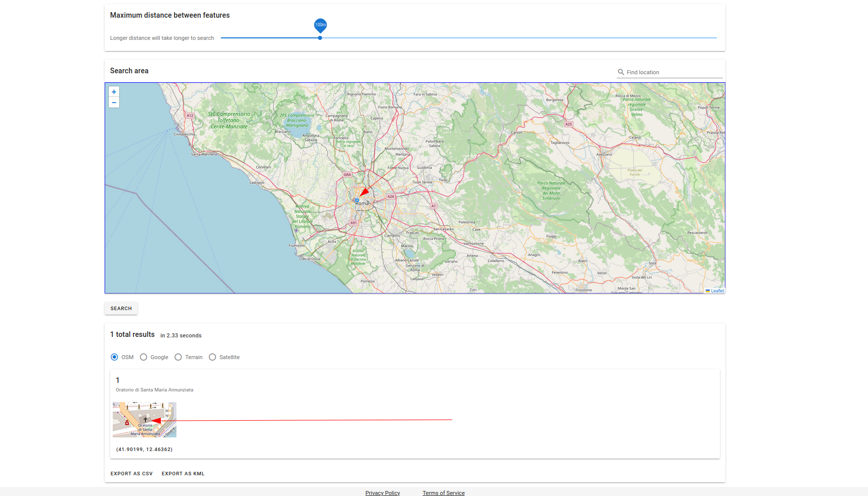The height and width of the screenshot is (496, 868).
Task: Click the SEARCH button
Action: tap(121, 309)
